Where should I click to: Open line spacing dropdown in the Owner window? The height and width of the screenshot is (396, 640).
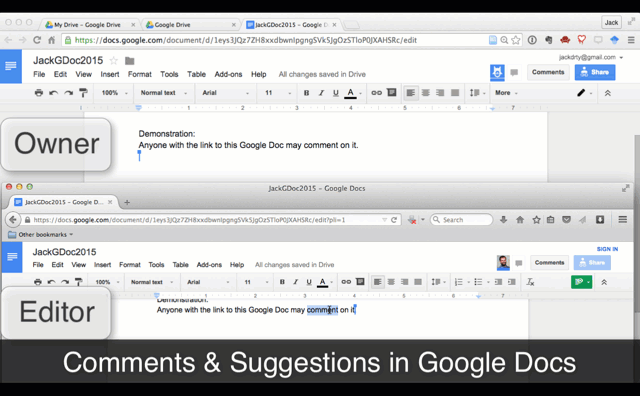477,93
